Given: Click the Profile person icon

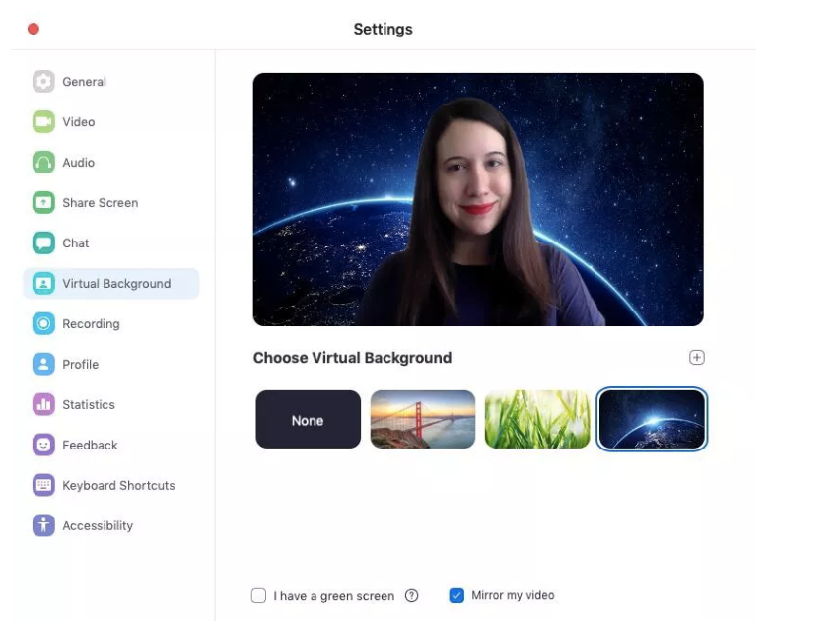Looking at the screenshot, I should (43, 365).
